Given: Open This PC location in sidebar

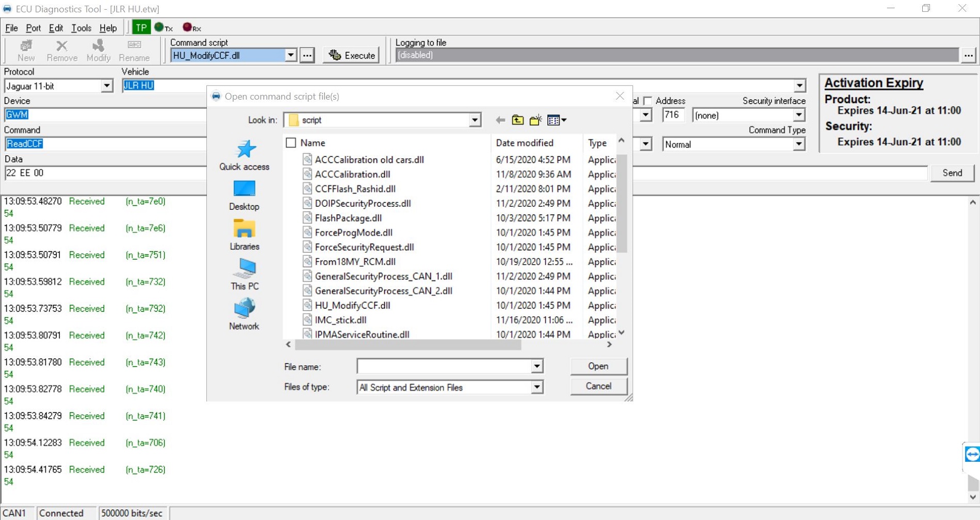Looking at the screenshot, I should pyautogui.click(x=244, y=274).
